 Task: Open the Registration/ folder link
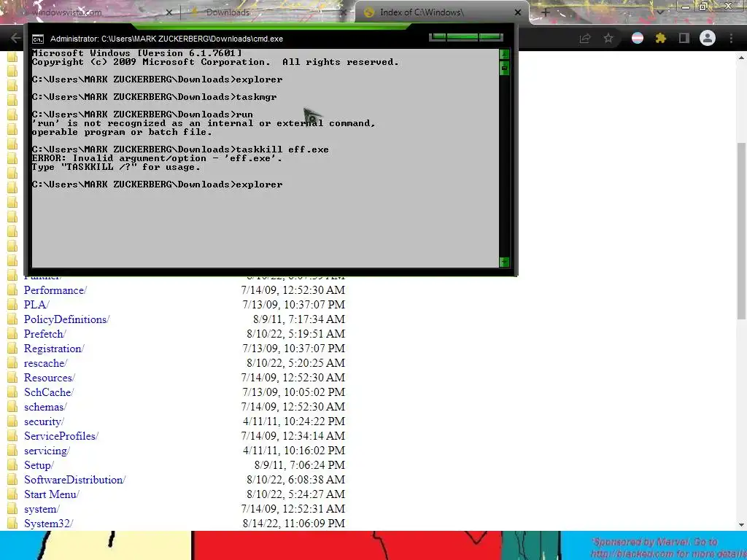[54, 349]
